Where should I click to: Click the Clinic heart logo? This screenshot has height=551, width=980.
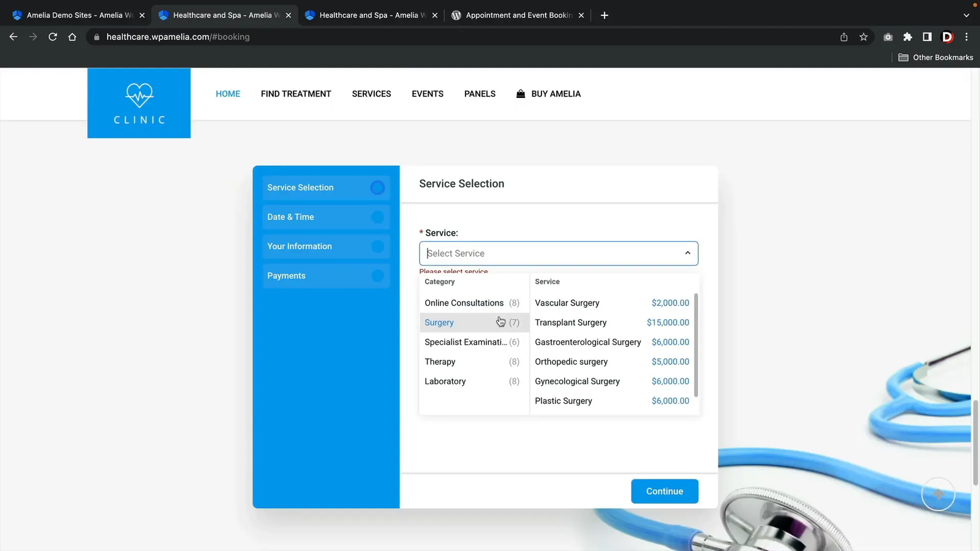139,103
